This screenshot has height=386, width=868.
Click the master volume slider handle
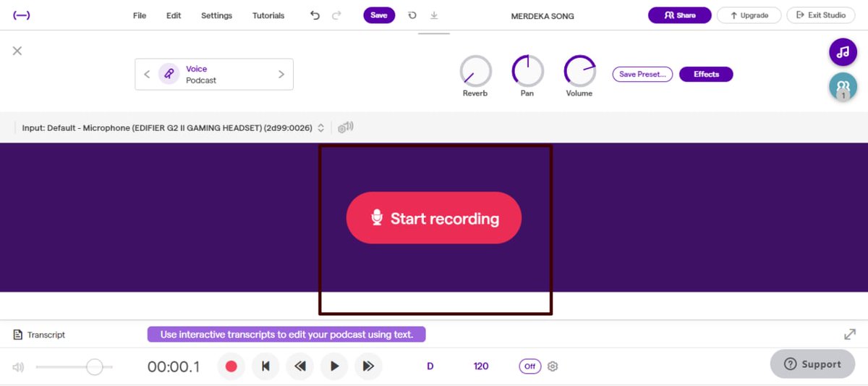coord(94,367)
